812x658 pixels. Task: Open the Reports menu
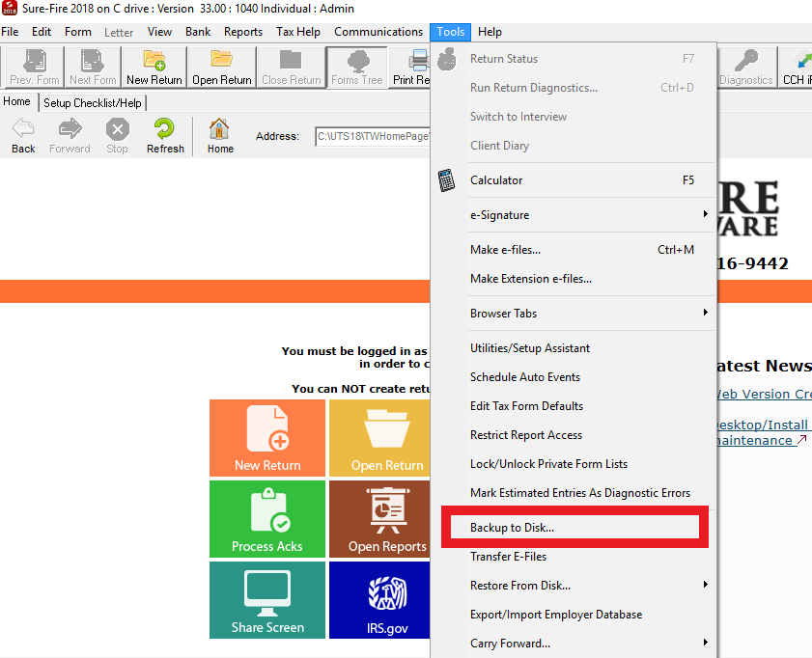pyautogui.click(x=243, y=32)
